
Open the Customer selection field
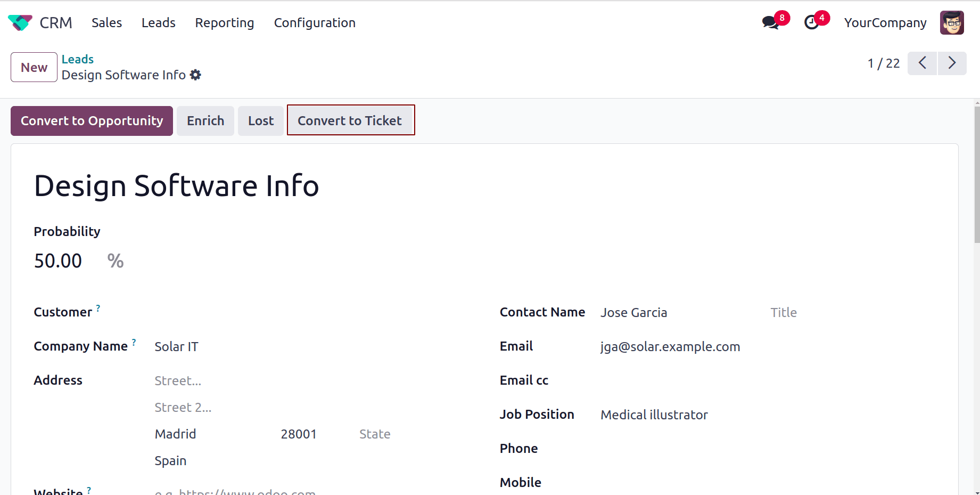240,312
